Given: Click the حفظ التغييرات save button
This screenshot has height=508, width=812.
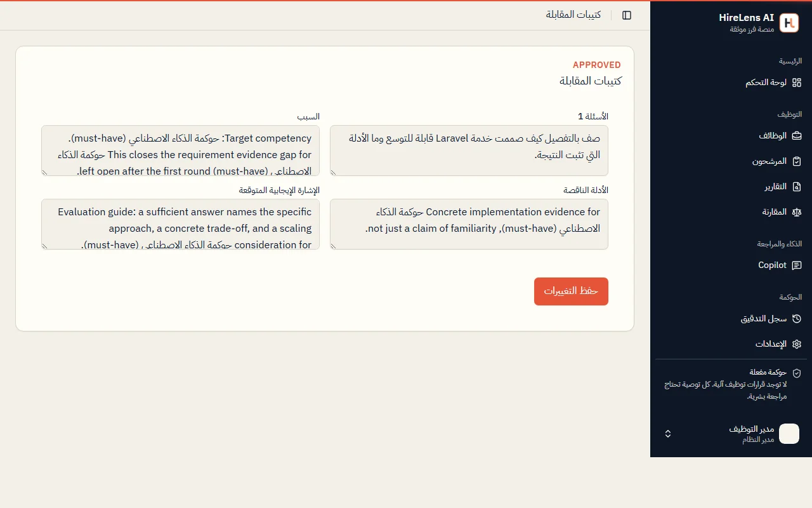Looking at the screenshot, I should (x=571, y=291).
